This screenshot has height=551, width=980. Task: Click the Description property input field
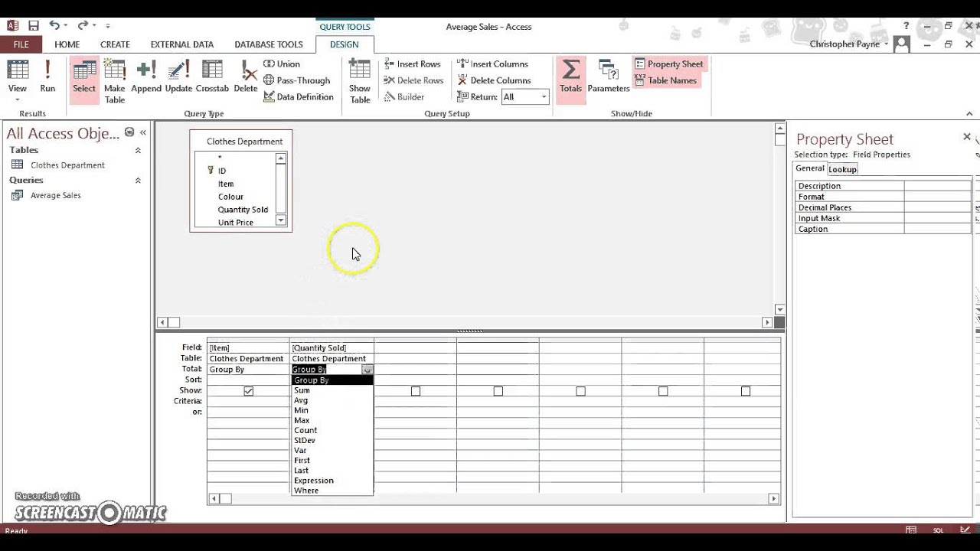(937, 186)
